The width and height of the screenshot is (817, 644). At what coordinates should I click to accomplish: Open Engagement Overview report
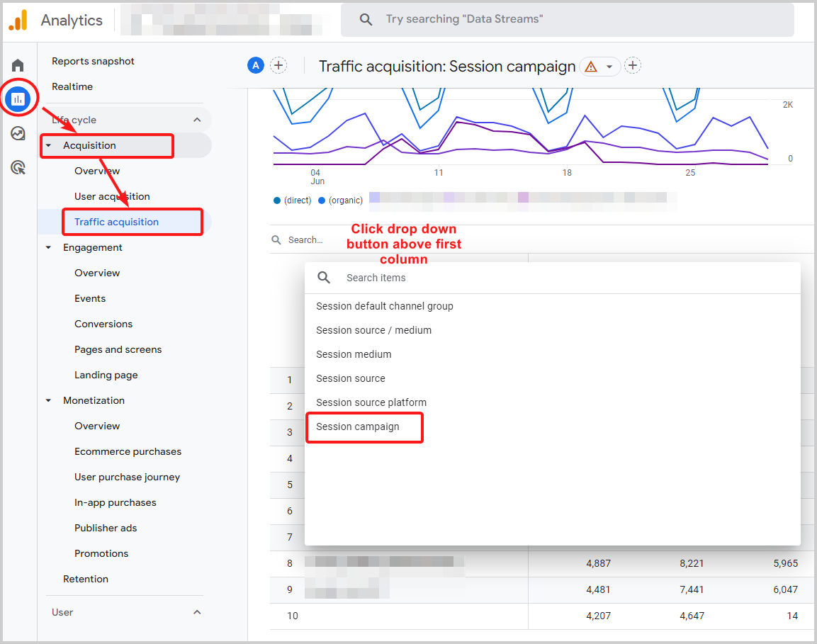tap(97, 273)
